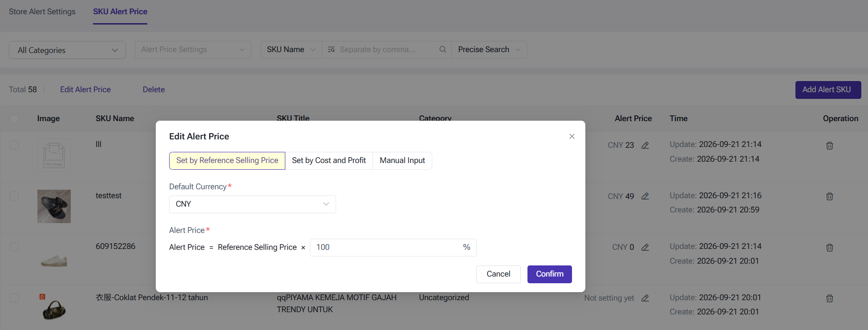
Task: Delete the SKU row named lll
Action: pyautogui.click(x=830, y=146)
